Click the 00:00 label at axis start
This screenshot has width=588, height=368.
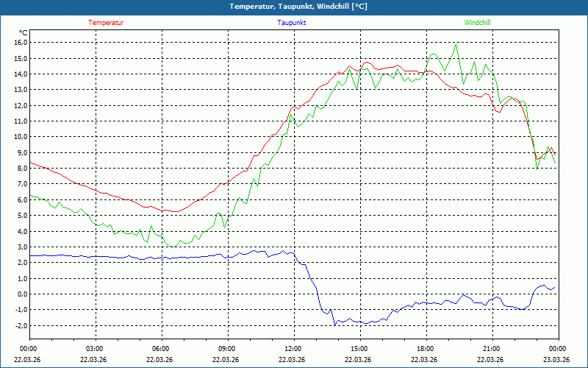[28, 349]
